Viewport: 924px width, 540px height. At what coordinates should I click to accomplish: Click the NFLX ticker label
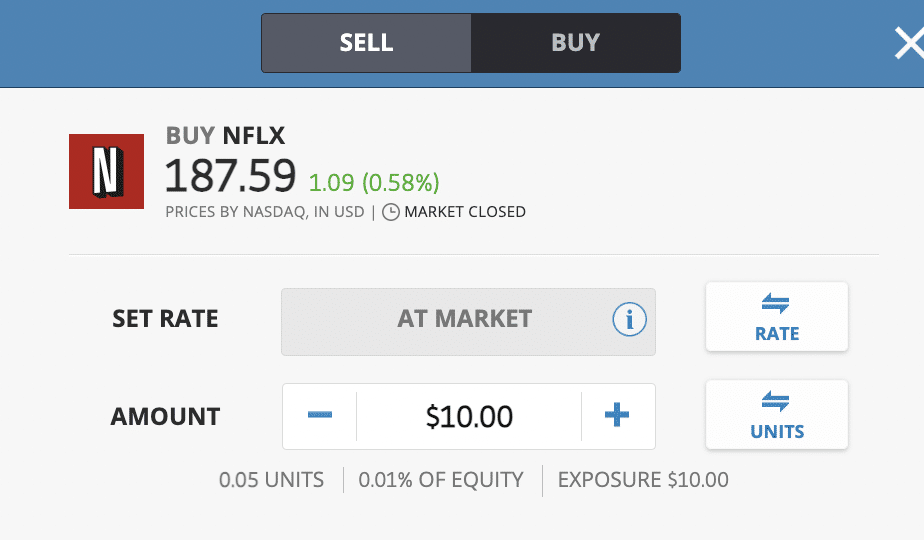coord(254,136)
